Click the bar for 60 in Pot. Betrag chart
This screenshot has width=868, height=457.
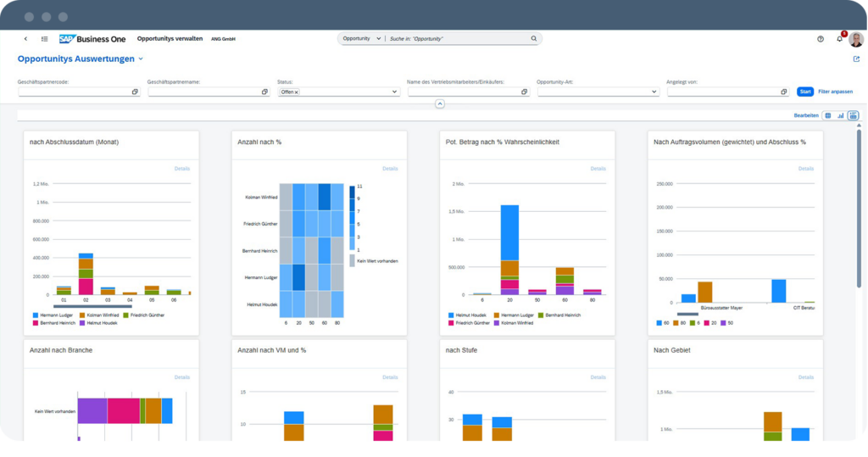(565, 281)
